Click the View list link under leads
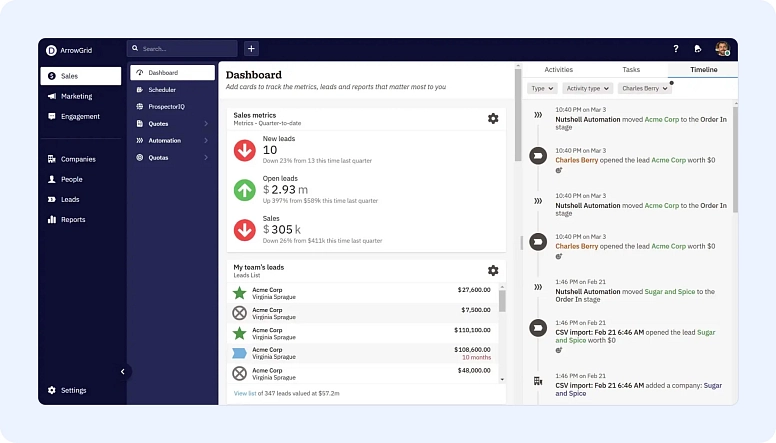The image size is (776, 443). pos(245,394)
